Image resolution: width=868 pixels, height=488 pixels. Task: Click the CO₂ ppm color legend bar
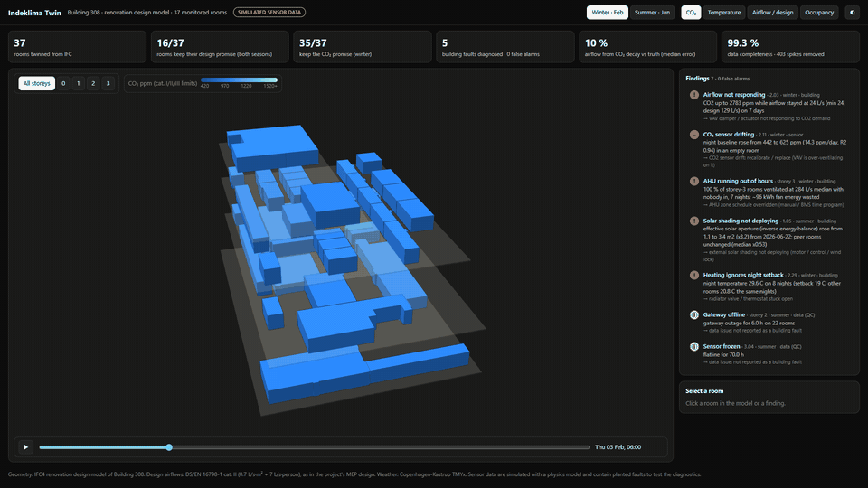click(x=239, y=80)
